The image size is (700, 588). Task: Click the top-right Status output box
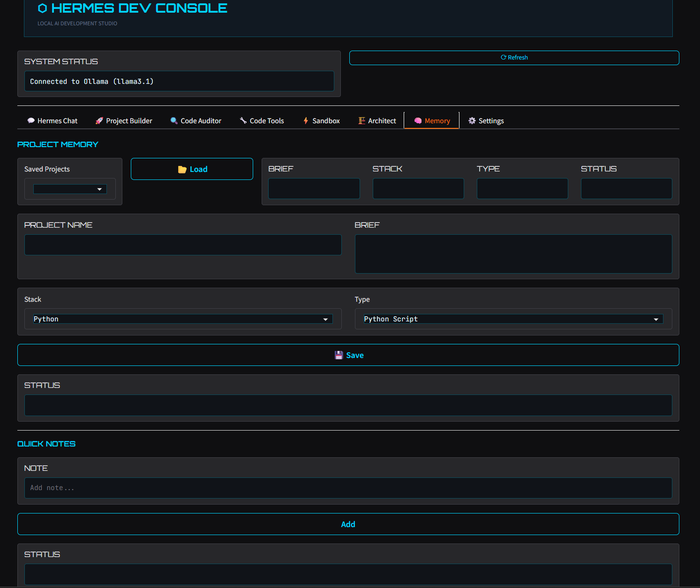(x=626, y=188)
